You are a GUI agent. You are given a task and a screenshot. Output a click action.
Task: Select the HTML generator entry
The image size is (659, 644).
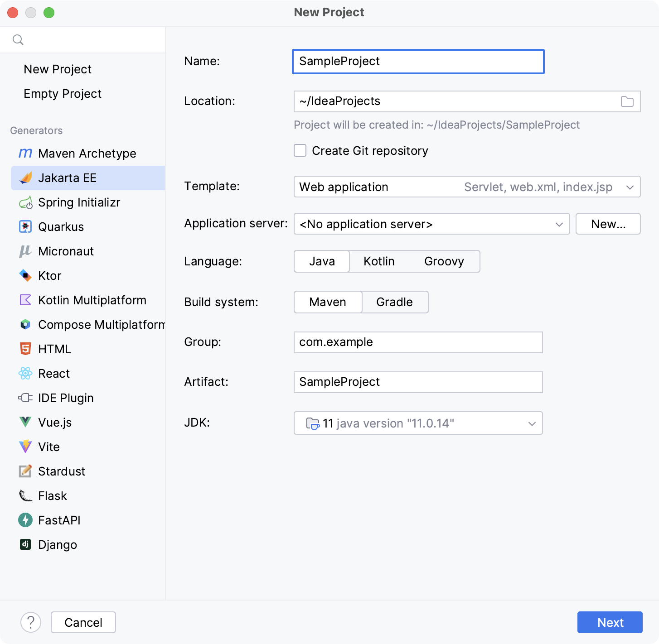pos(88,349)
